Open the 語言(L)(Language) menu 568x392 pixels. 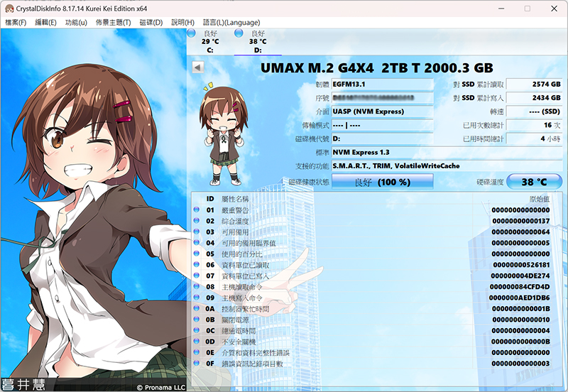tap(231, 23)
